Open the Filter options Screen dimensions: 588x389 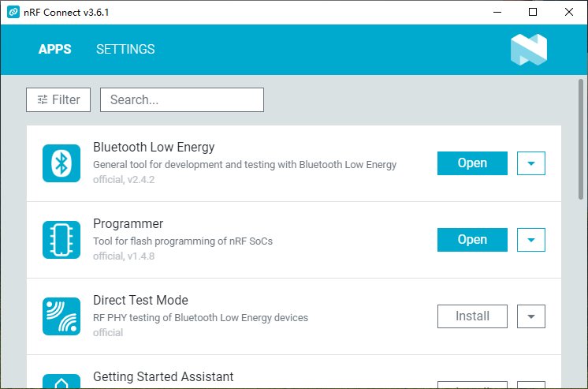coord(58,100)
